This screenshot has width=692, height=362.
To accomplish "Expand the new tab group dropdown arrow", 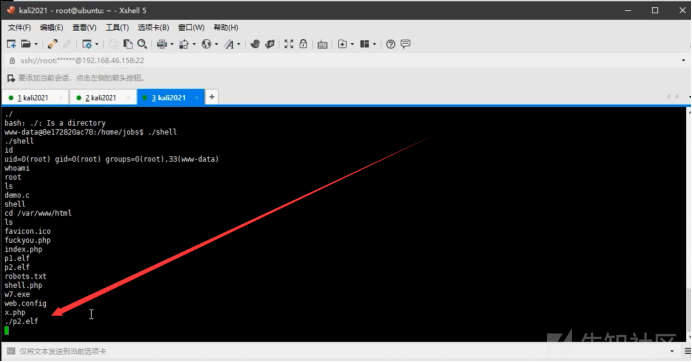I will 352,44.
